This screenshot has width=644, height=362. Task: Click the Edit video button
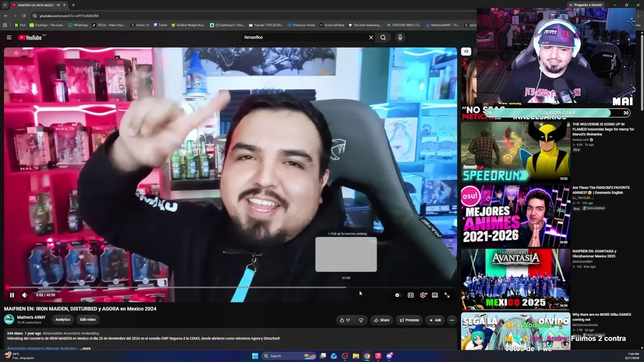point(88,320)
